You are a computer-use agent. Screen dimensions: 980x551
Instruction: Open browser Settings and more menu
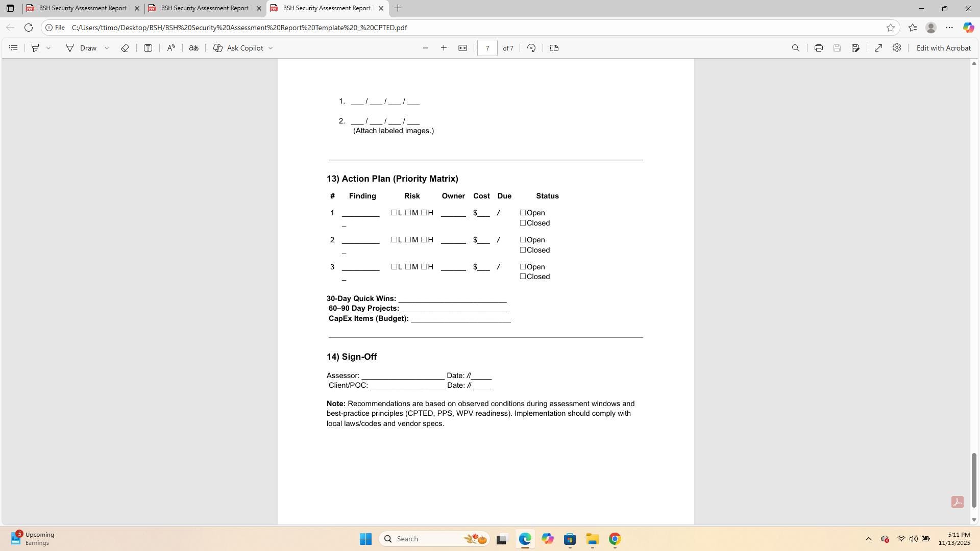pyautogui.click(x=949, y=28)
